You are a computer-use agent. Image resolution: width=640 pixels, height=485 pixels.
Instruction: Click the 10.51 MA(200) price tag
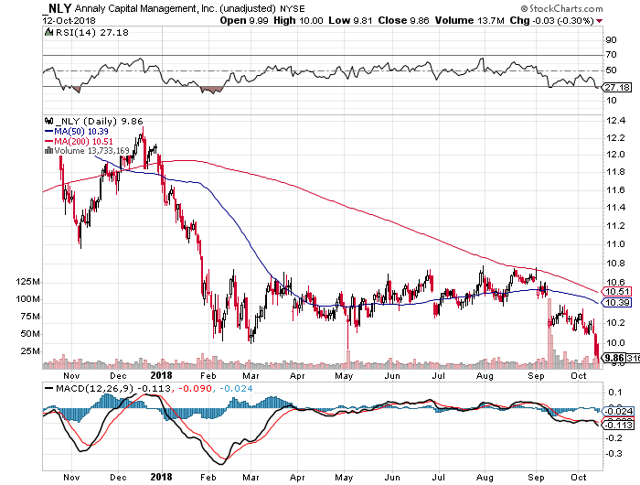(x=617, y=291)
